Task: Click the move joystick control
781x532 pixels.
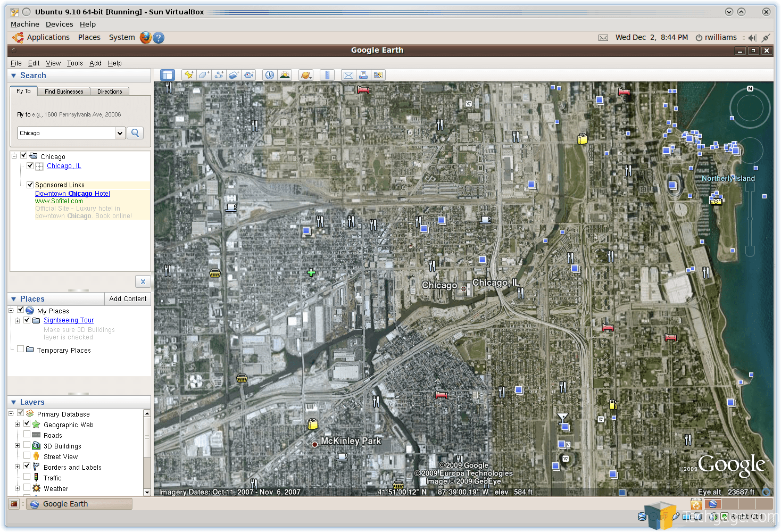Action: [750, 151]
